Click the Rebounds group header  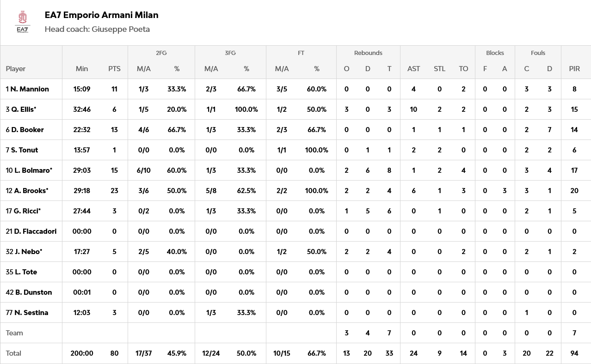point(368,53)
